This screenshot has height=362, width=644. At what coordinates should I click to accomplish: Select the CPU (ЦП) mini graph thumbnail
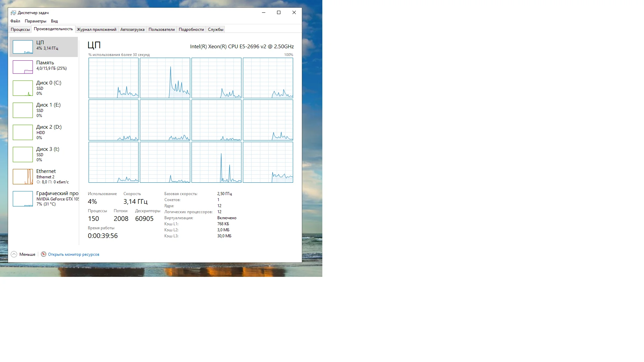click(23, 47)
